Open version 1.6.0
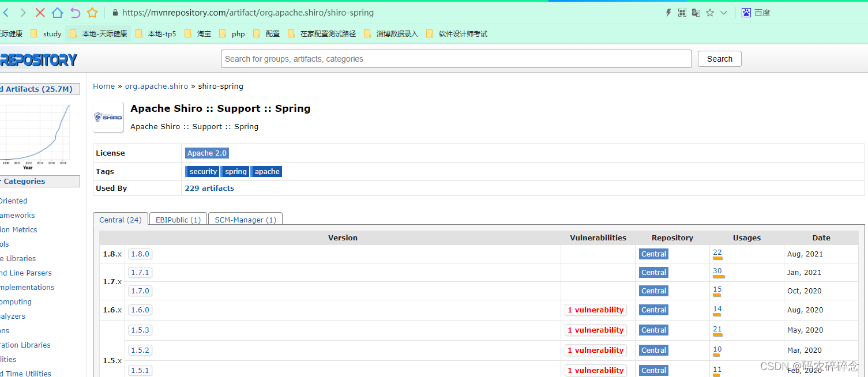868x377 pixels. [x=140, y=310]
